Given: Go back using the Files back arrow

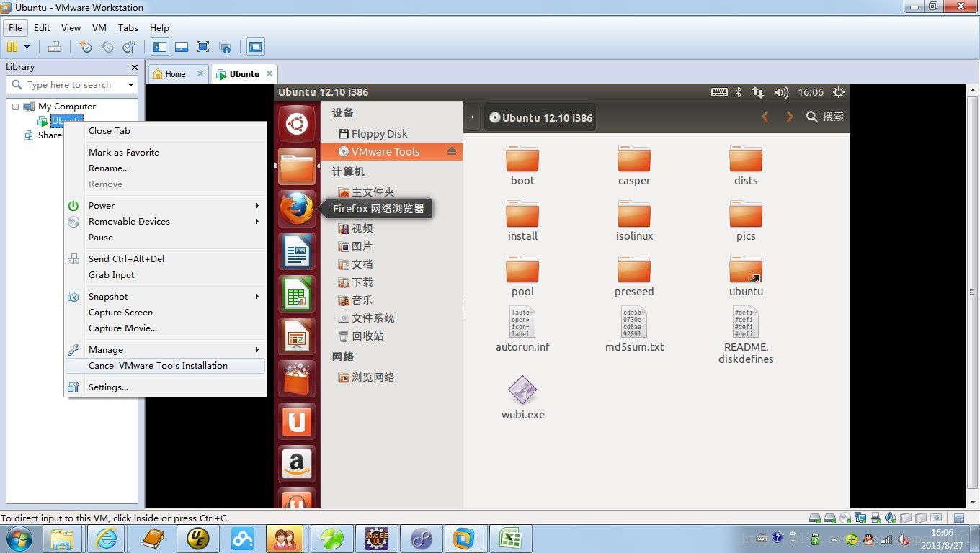Looking at the screenshot, I should pyautogui.click(x=765, y=116).
